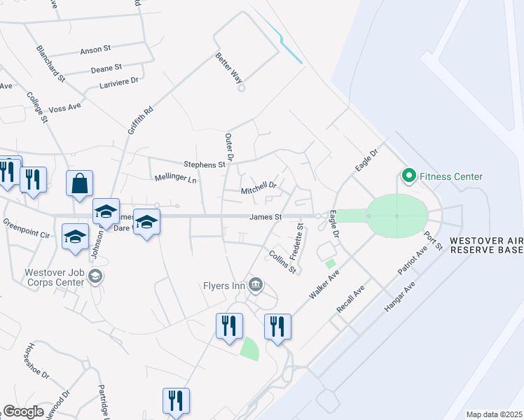Select graduation cap marker near Dare Way
The image size is (524, 420).
pyautogui.click(x=146, y=224)
